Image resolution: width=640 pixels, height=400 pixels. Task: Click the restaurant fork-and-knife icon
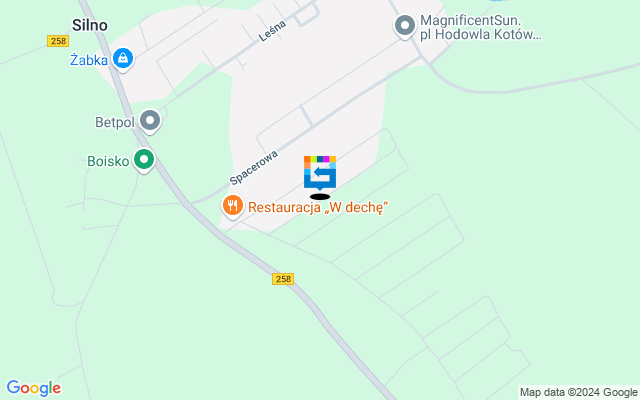[233, 206]
